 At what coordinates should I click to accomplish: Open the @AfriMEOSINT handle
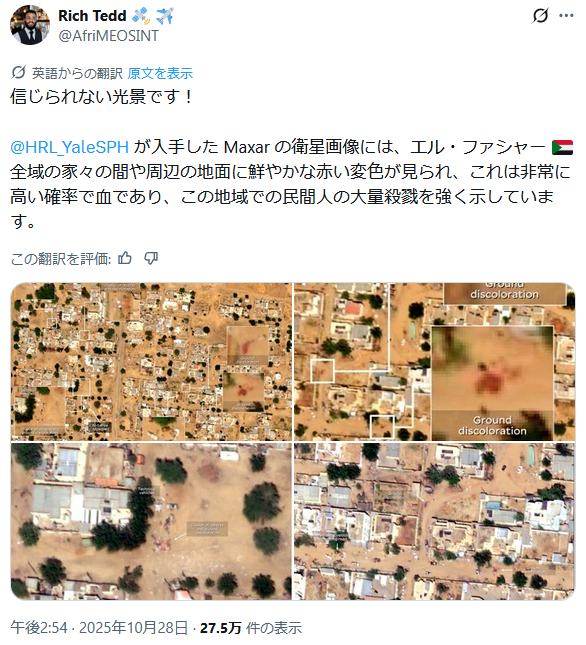click(108, 36)
